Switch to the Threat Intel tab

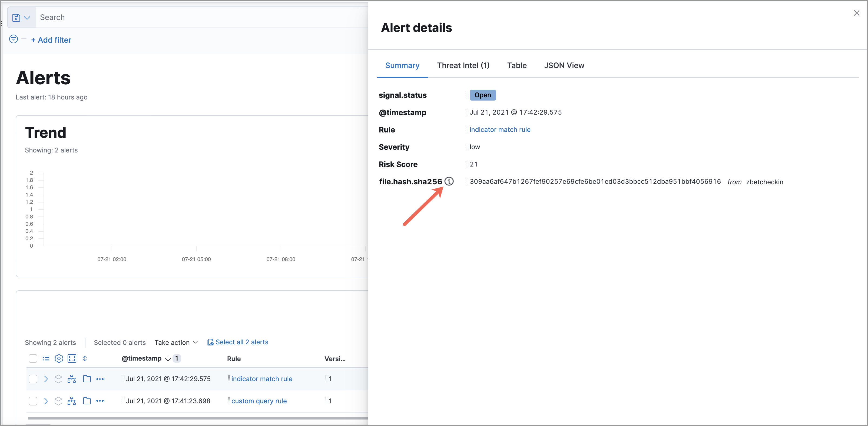[x=463, y=65]
